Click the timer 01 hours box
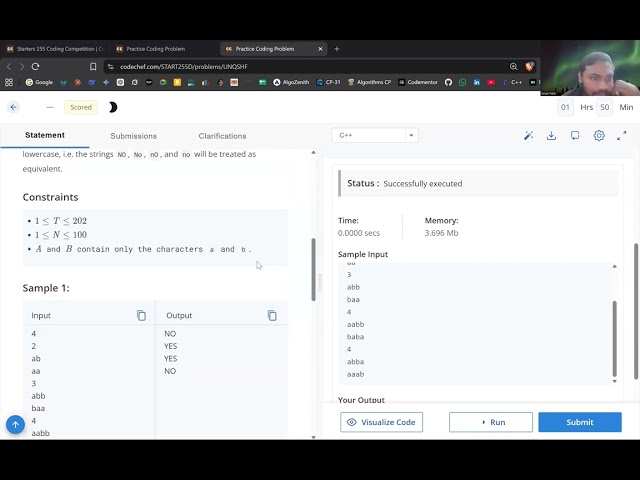 click(565, 107)
